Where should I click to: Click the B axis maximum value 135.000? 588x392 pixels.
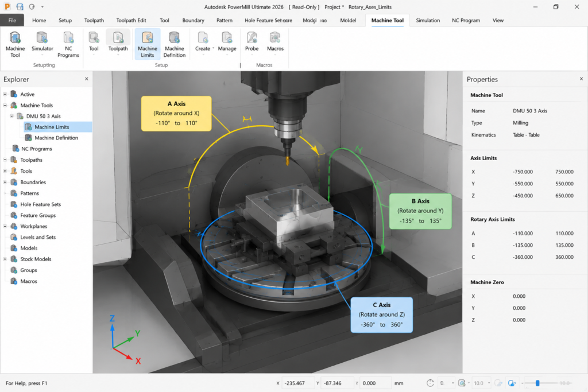click(564, 245)
